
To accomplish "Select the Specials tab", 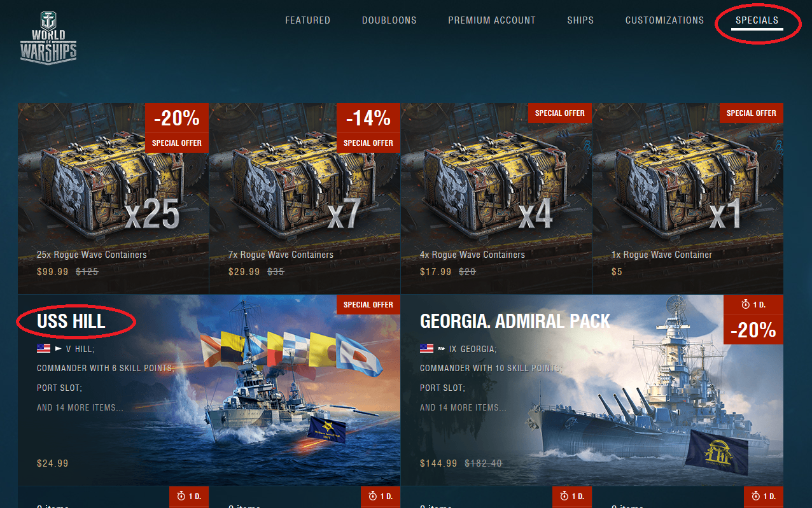I will (757, 20).
